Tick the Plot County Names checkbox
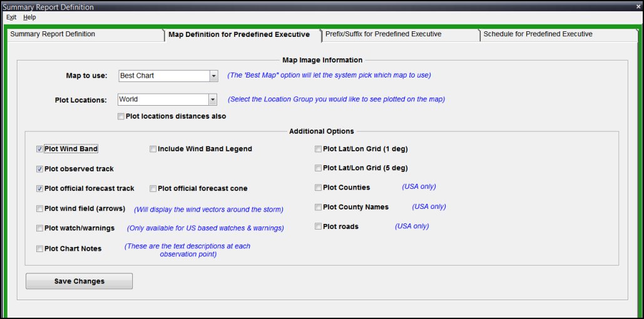Image resolution: width=644 pixels, height=319 pixels. click(x=319, y=207)
